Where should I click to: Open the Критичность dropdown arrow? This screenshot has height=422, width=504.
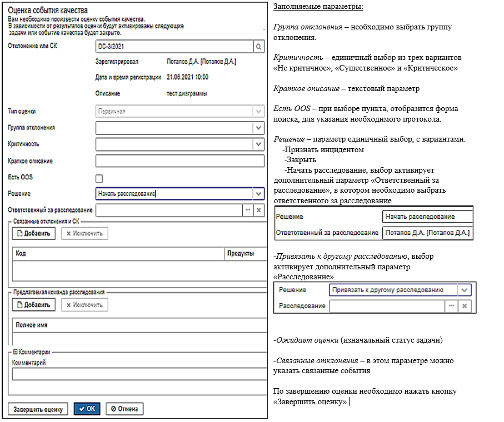pyautogui.click(x=258, y=144)
